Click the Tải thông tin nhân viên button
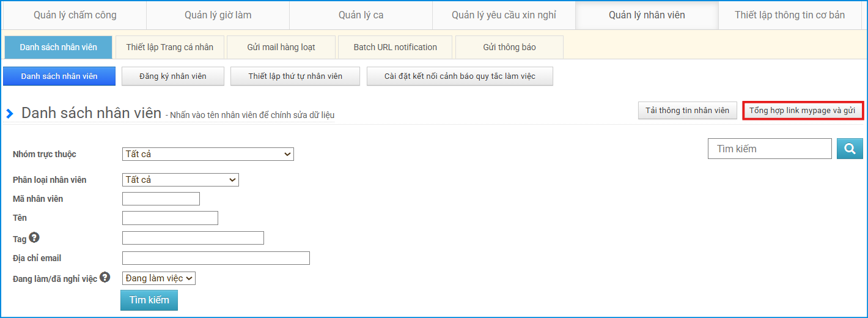 pyautogui.click(x=687, y=111)
